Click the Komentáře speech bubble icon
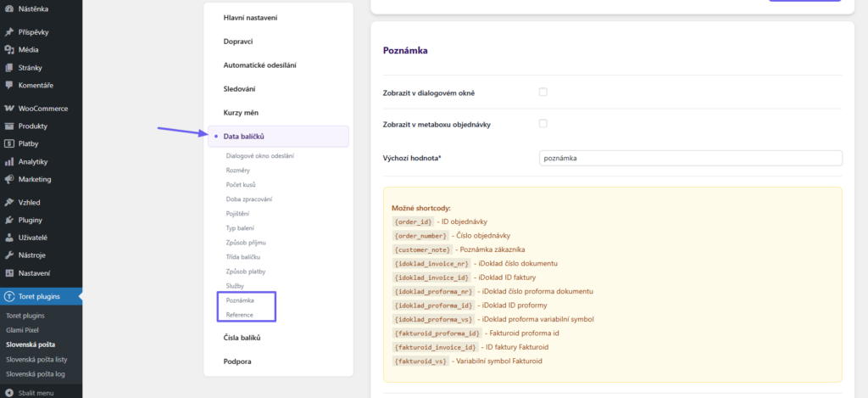The height and width of the screenshot is (398, 868). pos(8,86)
